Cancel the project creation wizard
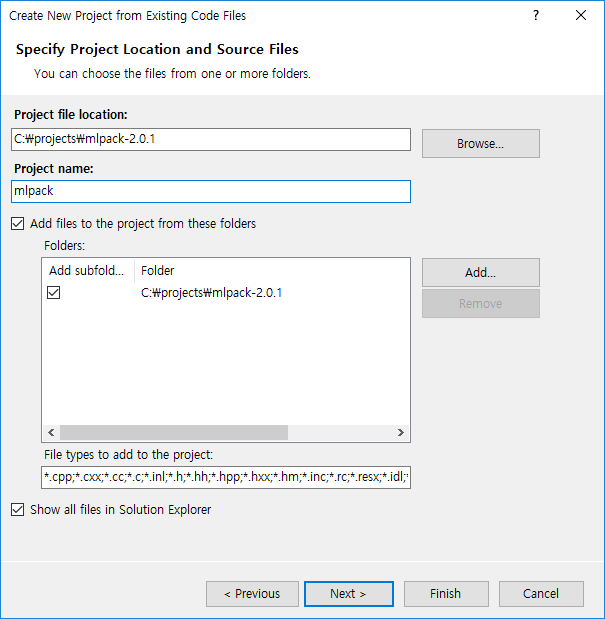The width and height of the screenshot is (605, 619). [x=541, y=594]
